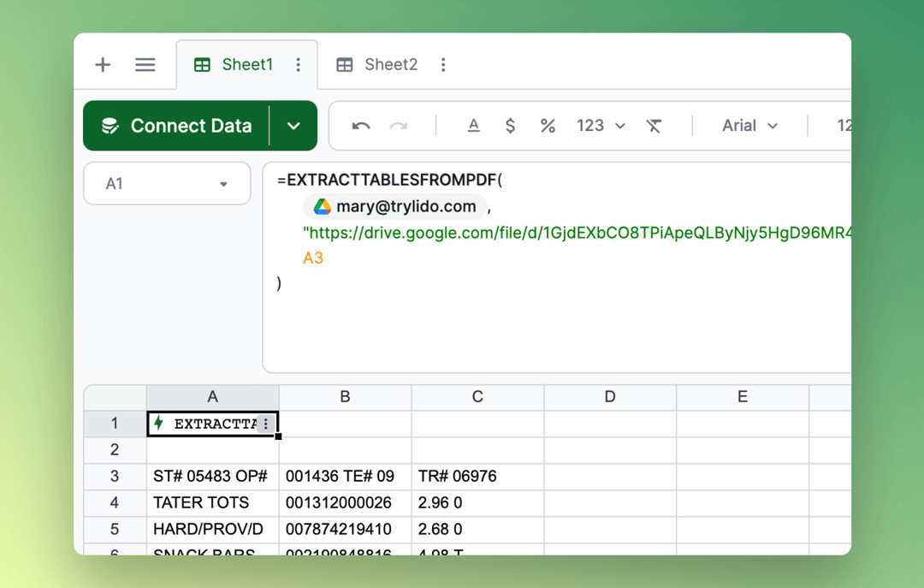Select row 5 header

click(x=115, y=530)
